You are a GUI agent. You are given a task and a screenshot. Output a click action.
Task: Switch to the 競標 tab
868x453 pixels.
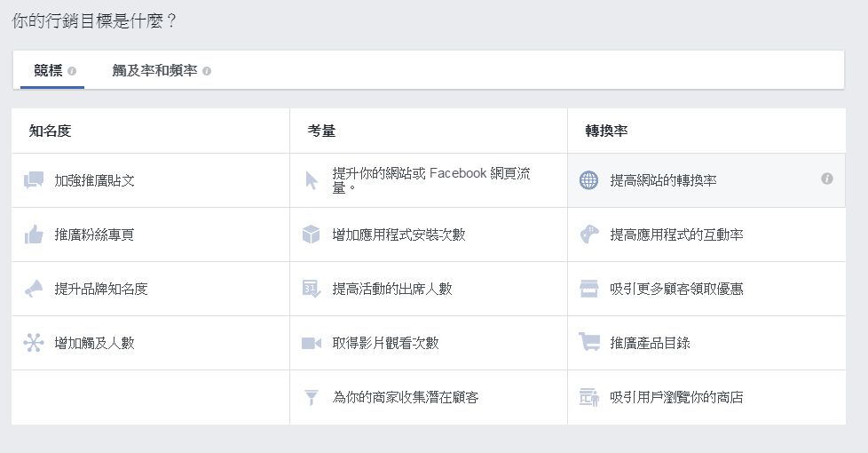pos(48,70)
